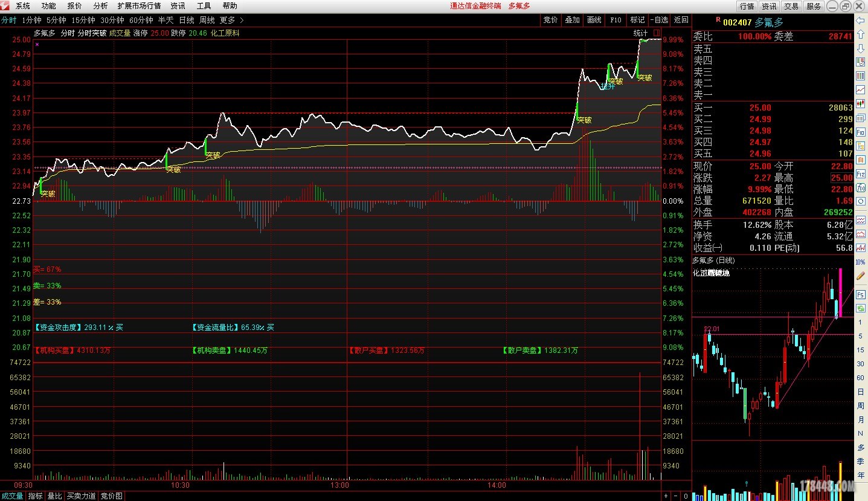The image size is (868, 501).
Task: Open the 功能 menu
Action: [49, 6]
